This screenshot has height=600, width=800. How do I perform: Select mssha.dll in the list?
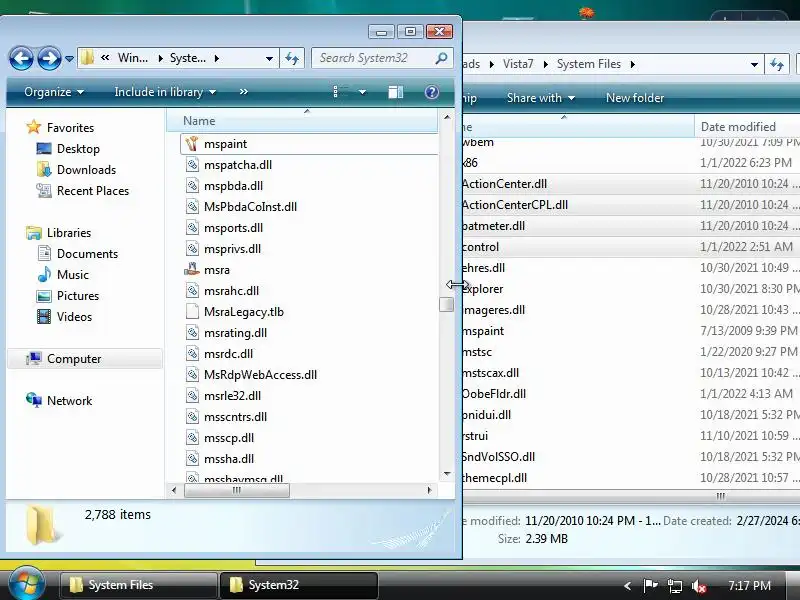229,459
